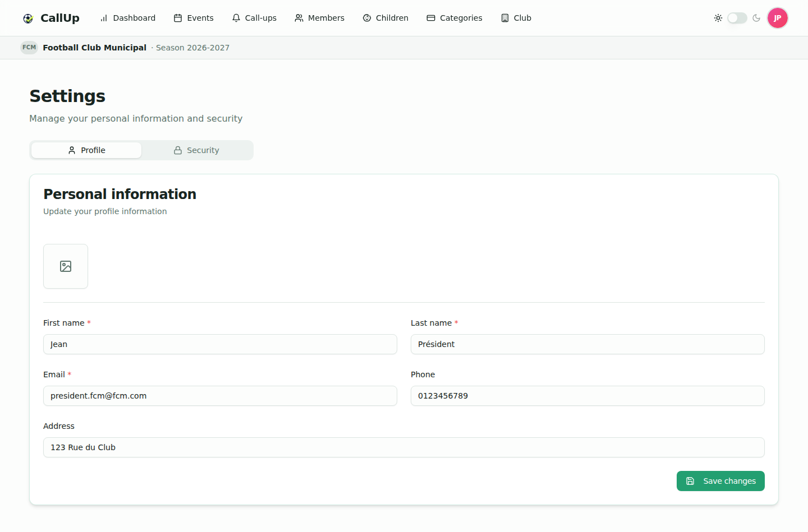Go to Events in the navigation

coord(194,18)
